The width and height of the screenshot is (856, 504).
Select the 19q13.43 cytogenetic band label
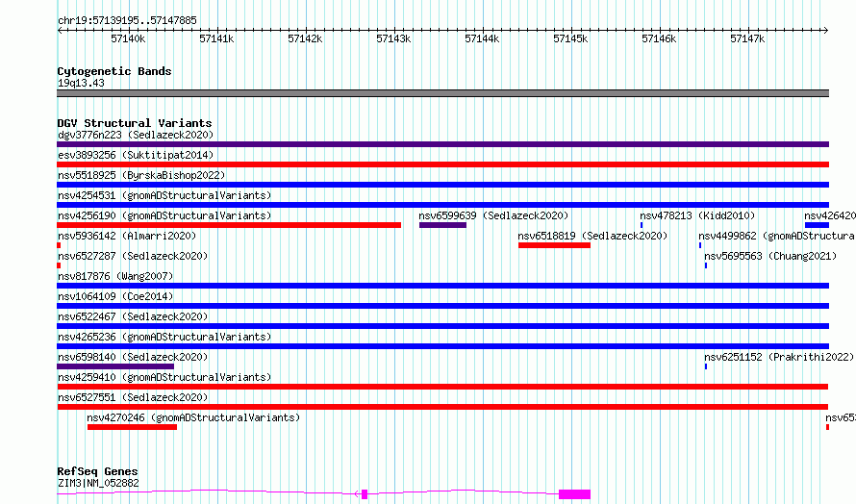[x=81, y=83]
